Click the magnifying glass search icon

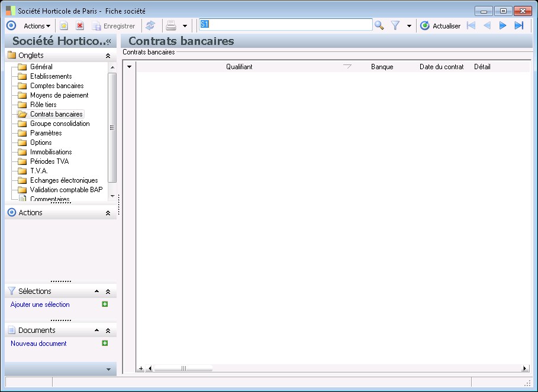[x=379, y=25]
